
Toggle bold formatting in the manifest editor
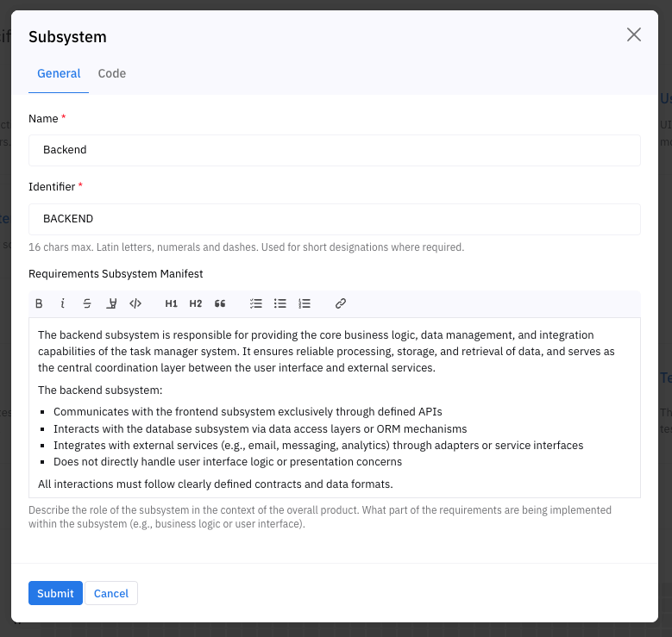pos(39,303)
